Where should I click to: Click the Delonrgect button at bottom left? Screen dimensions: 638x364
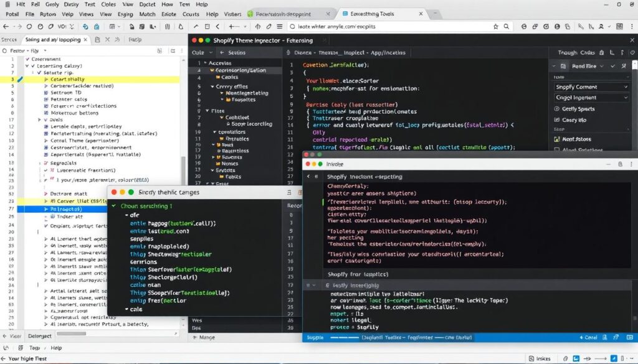tap(40, 336)
